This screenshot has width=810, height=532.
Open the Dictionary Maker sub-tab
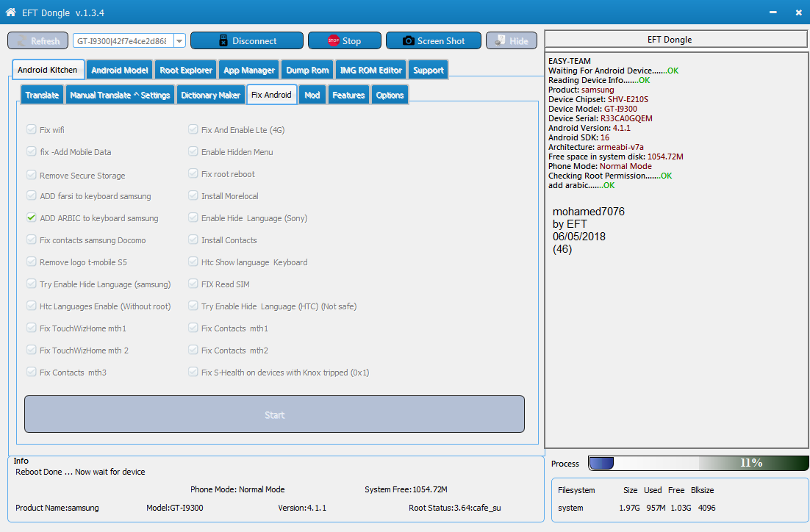point(210,95)
